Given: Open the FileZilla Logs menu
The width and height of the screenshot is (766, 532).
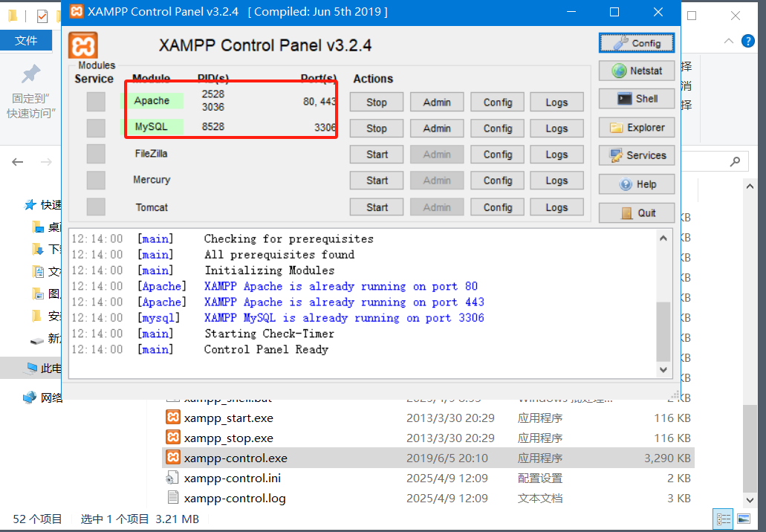Looking at the screenshot, I should (557, 155).
